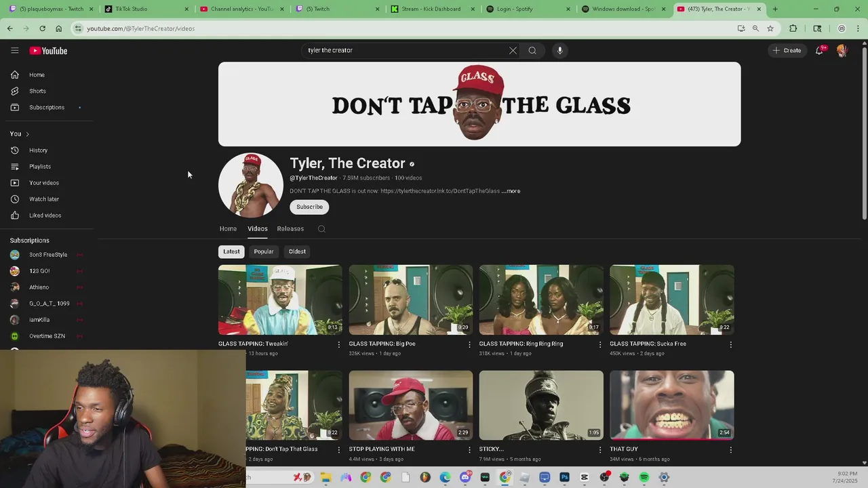Open Spotify from the taskbar
The width and height of the screenshot is (868, 488).
[x=644, y=477]
